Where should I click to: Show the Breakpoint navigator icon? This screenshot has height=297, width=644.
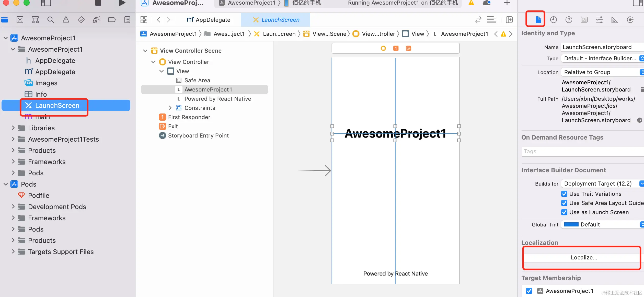(x=112, y=20)
